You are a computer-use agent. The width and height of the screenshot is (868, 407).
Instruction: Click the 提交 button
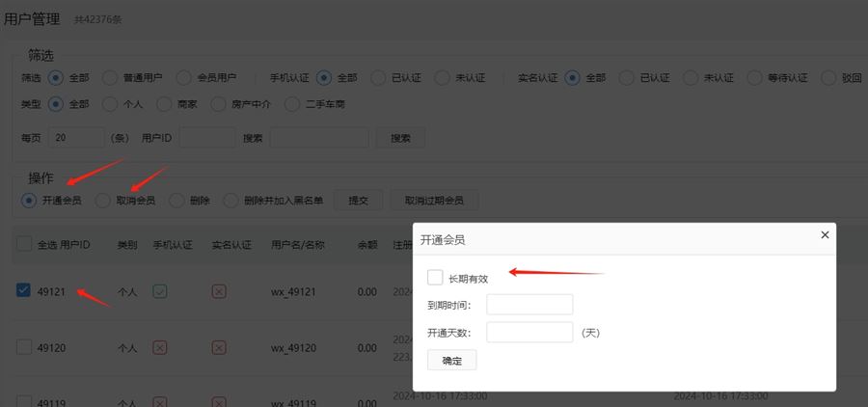[x=359, y=201]
